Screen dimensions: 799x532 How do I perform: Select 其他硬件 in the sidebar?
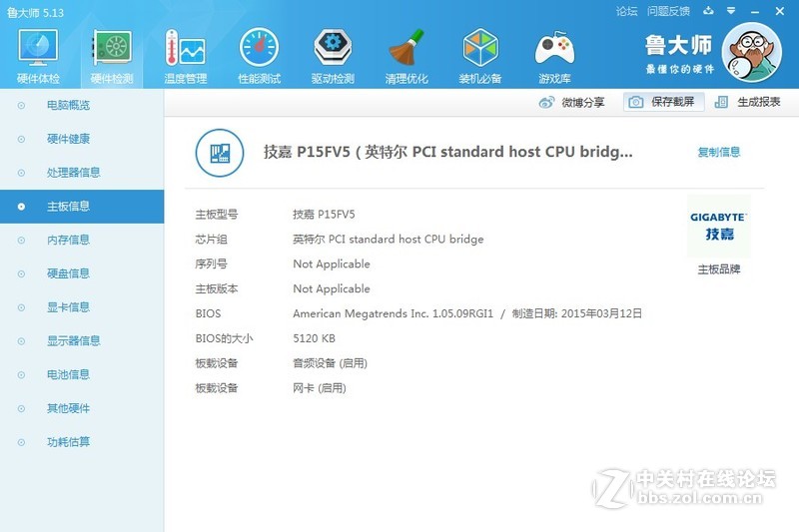[x=82, y=408]
